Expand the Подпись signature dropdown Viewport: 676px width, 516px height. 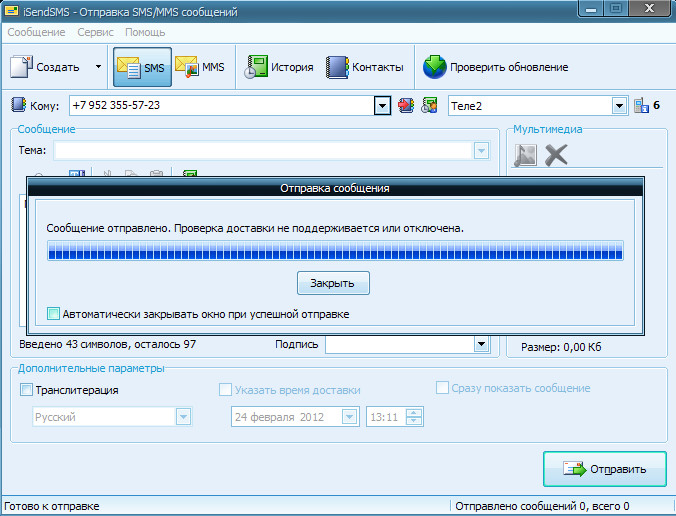(481, 344)
